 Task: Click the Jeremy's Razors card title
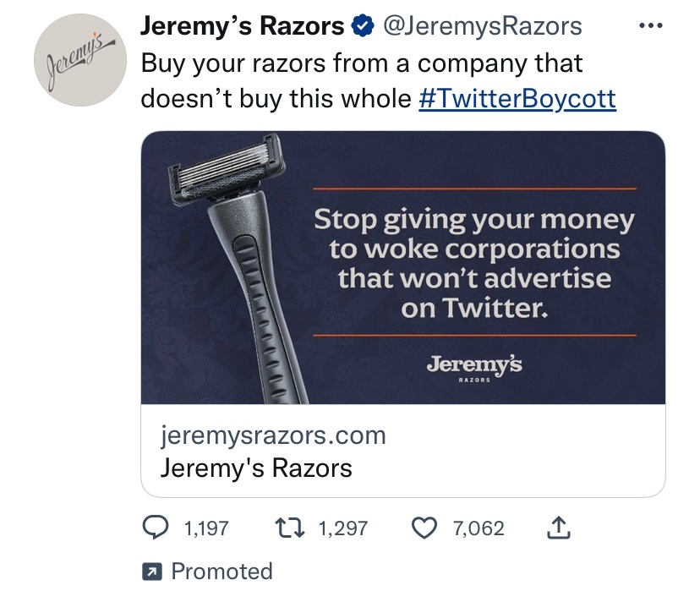point(256,468)
